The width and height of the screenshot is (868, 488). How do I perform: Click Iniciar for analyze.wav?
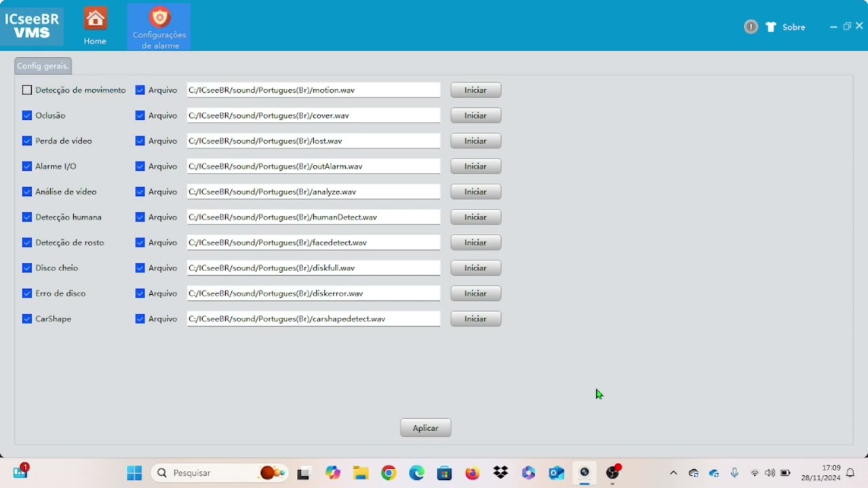[475, 192]
